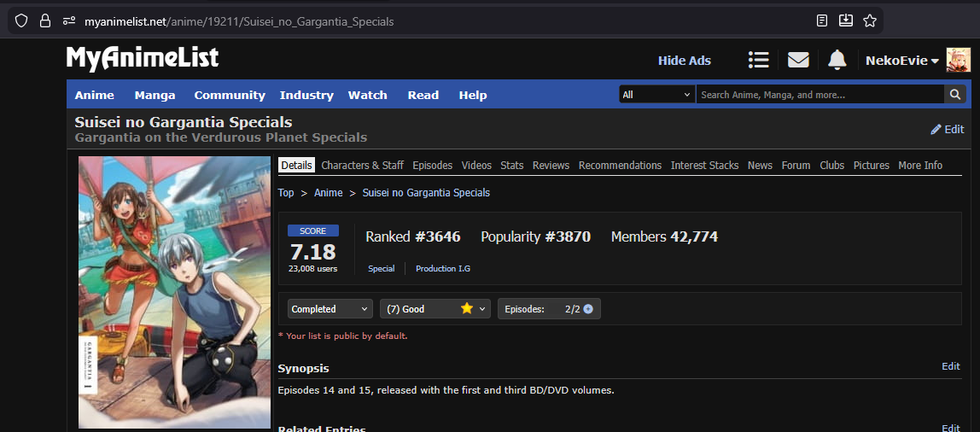Switch to the Pictures tab
This screenshot has height=432, width=980.
[x=872, y=165]
